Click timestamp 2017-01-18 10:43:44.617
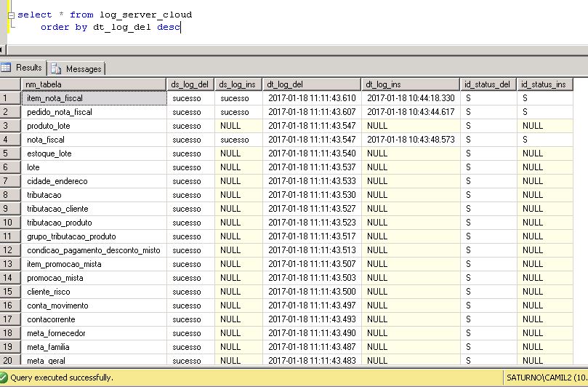 coord(411,112)
